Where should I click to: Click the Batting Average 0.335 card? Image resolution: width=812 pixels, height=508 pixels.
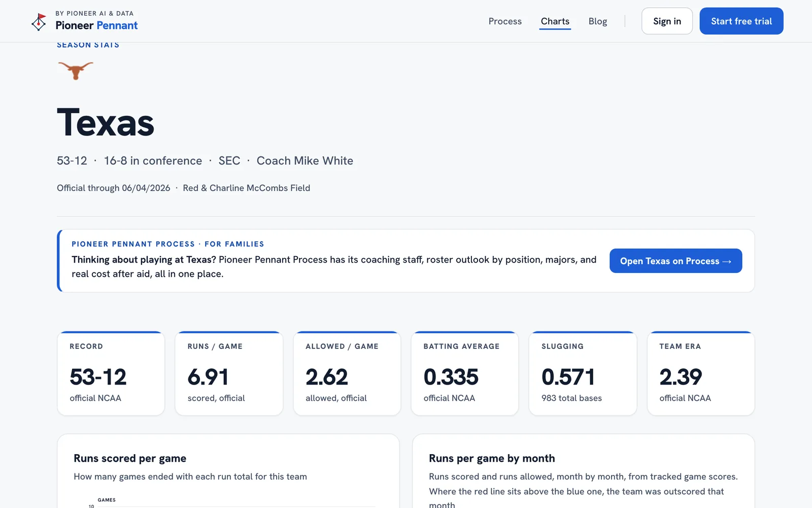465,373
